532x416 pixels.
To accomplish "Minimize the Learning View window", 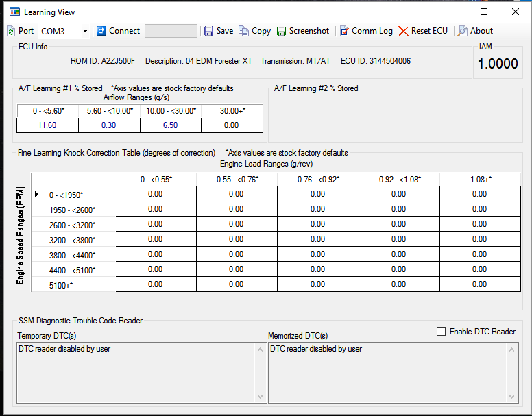I will 453,12.
